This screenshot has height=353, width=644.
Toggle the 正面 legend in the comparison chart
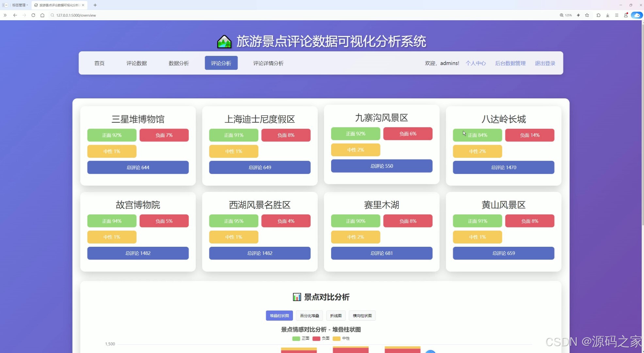[x=301, y=338]
